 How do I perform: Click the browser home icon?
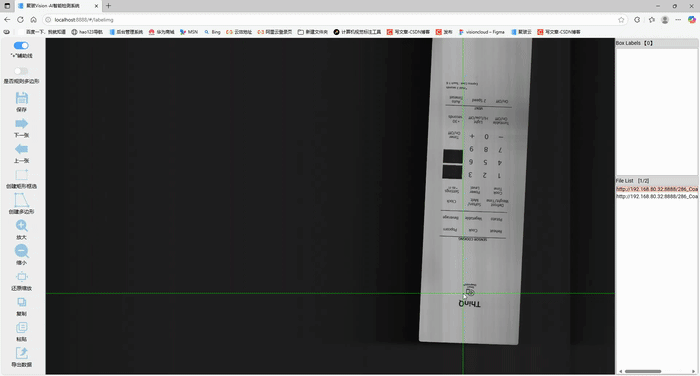[33, 20]
